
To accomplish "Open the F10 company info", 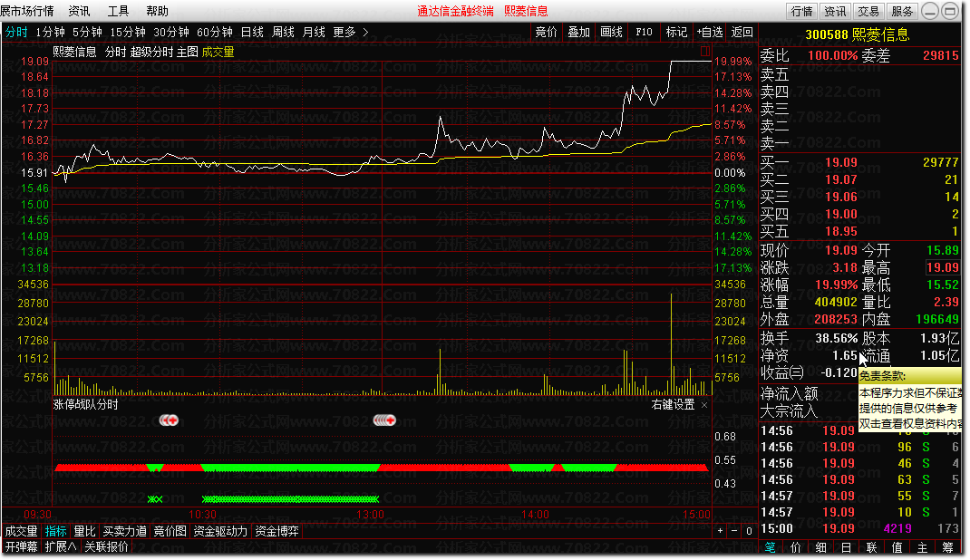I will [644, 32].
